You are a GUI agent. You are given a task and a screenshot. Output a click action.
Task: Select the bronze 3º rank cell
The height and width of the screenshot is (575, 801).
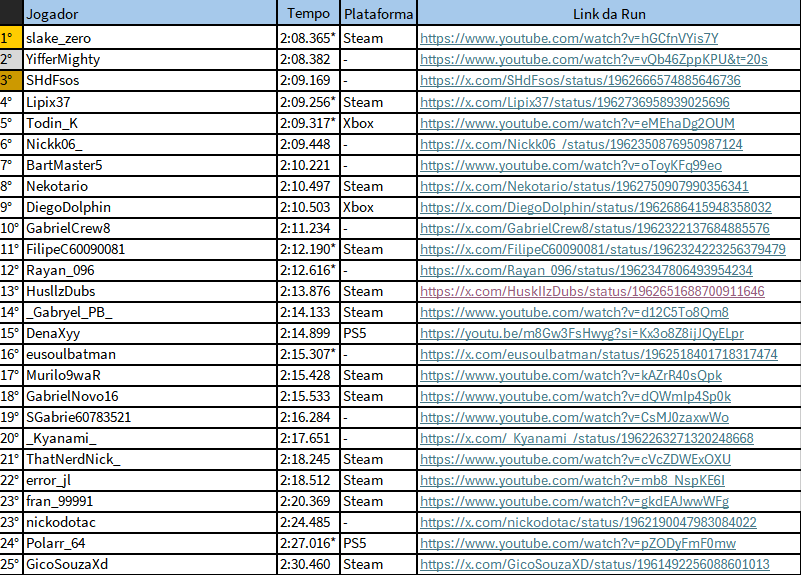(x=11, y=80)
